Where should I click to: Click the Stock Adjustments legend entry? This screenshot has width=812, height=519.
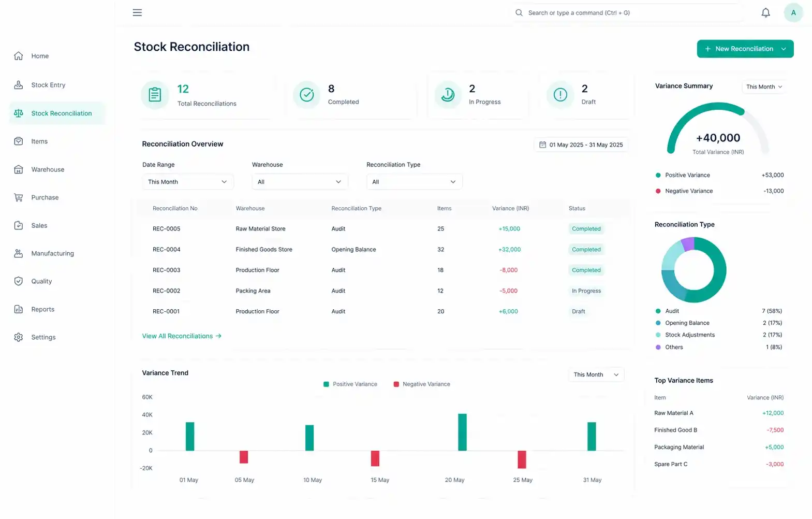pos(689,335)
